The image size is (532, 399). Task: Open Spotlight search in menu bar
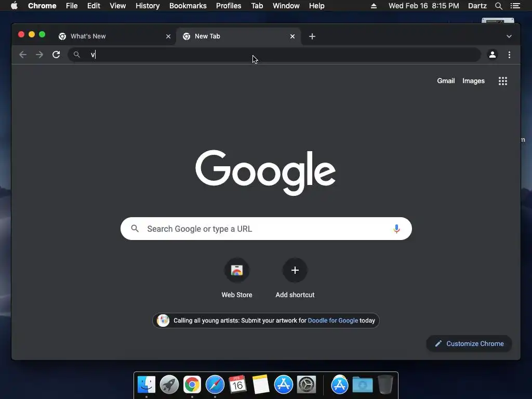point(498,6)
